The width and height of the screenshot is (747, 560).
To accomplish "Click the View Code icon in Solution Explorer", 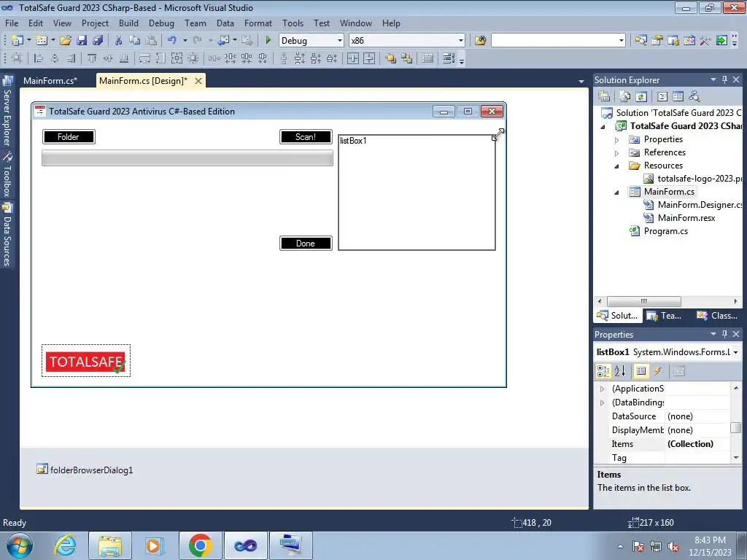I will [662, 97].
